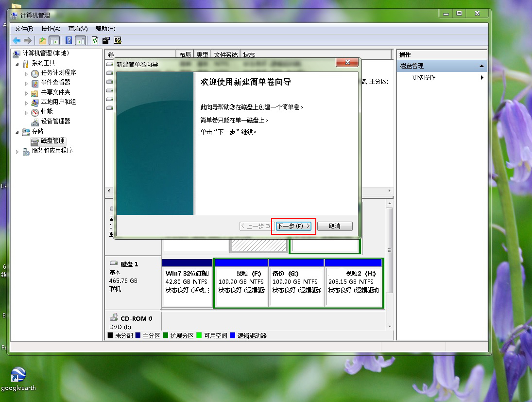Select the 视频2 (H:) volume block
Image resolution: width=532 pixels, height=402 pixels.
click(x=354, y=282)
